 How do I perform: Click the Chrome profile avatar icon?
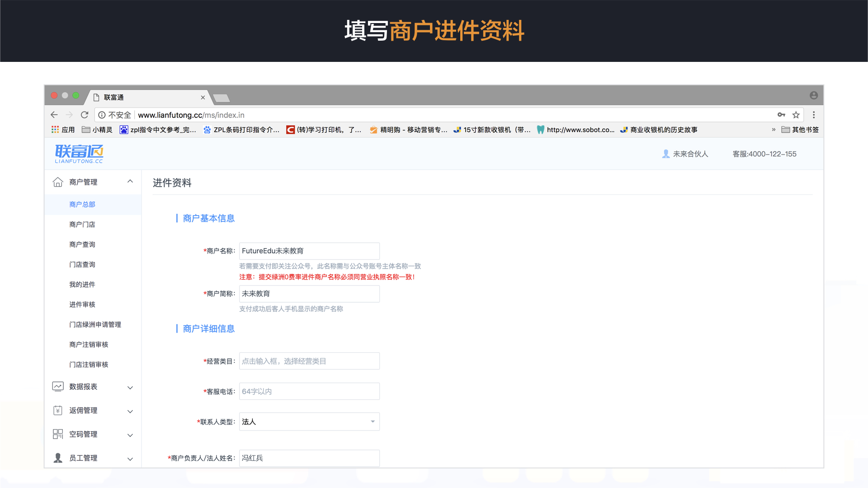pyautogui.click(x=814, y=95)
